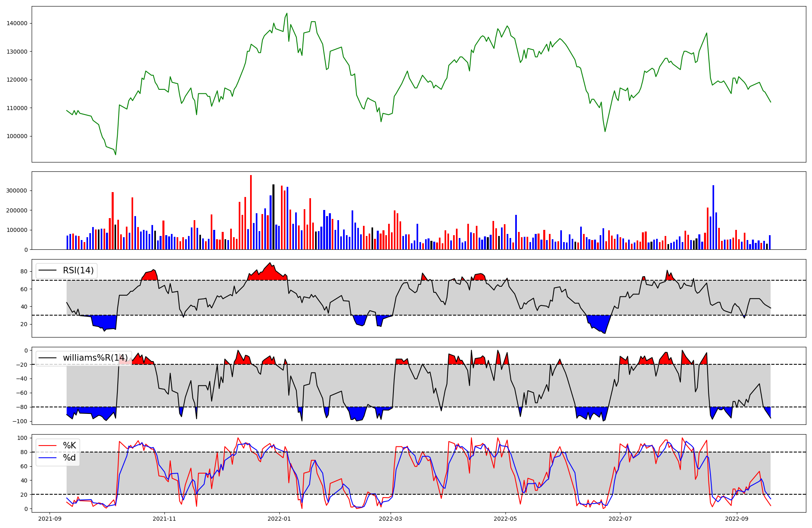Viewport: 812px width, 528px height.
Task: Click the 2021-09 x-axis date label
Action: coord(50,519)
